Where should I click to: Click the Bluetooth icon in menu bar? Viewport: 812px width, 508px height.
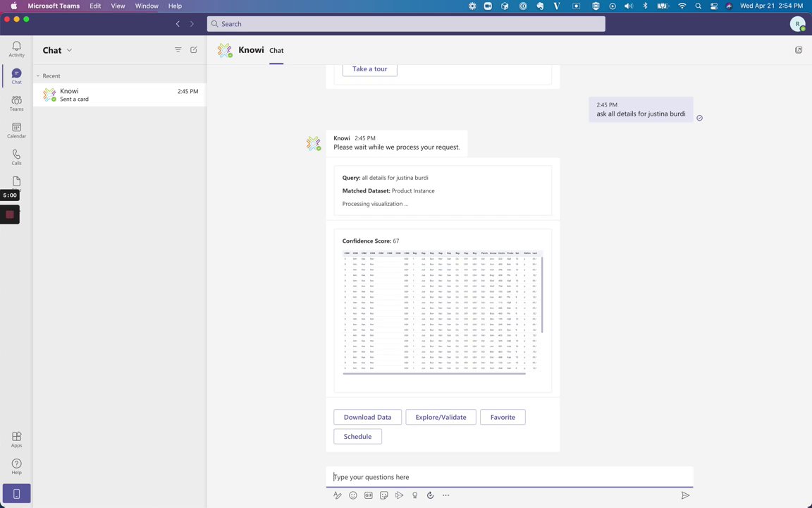click(x=645, y=6)
